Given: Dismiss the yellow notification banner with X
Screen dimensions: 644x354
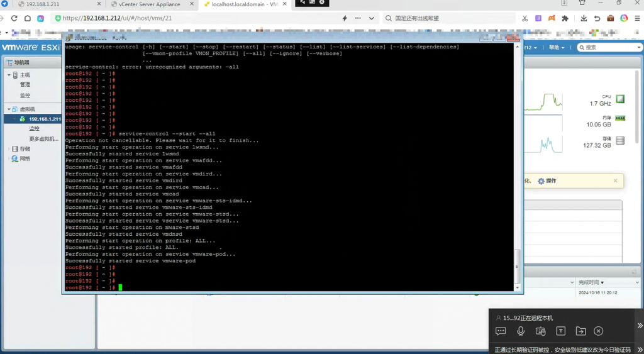Looking at the screenshot, I should pyautogui.click(x=615, y=180).
